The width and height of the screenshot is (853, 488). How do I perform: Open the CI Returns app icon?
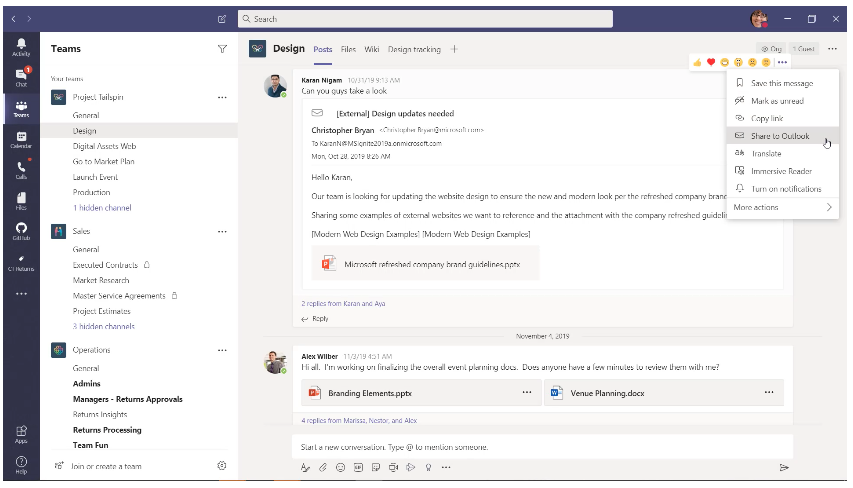pyautogui.click(x=21, y=262)
